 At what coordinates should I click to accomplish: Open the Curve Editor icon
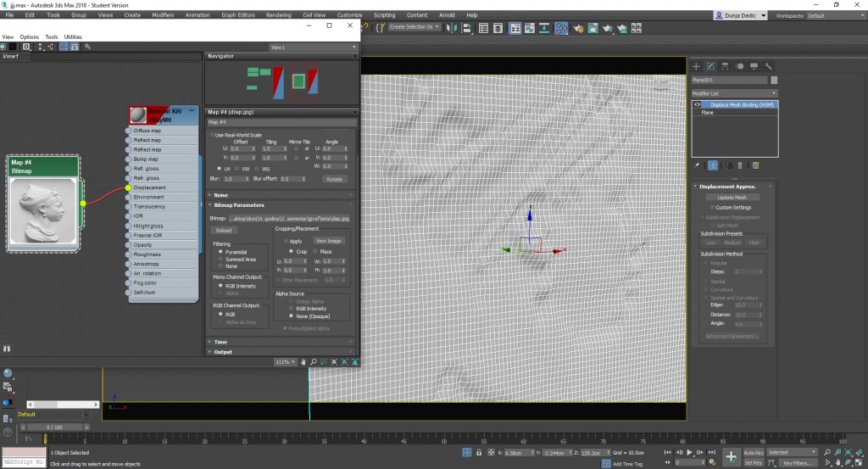(530, 28)
